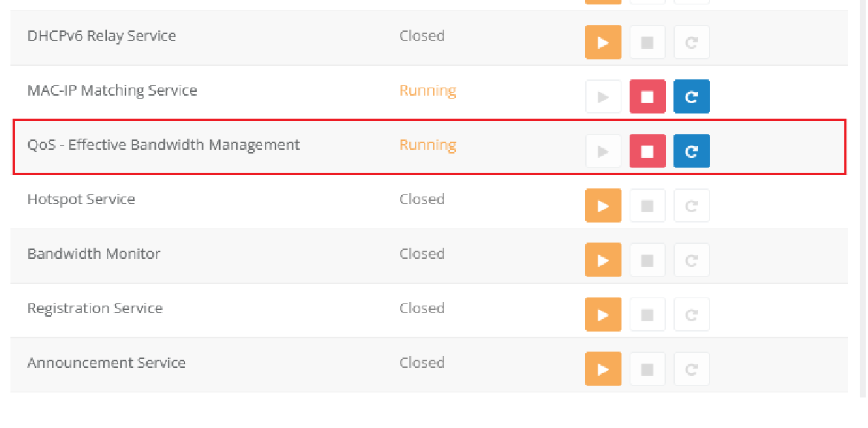Start the Announcement Service
Screen dimensions: 868x428
[x=603, y=369]
